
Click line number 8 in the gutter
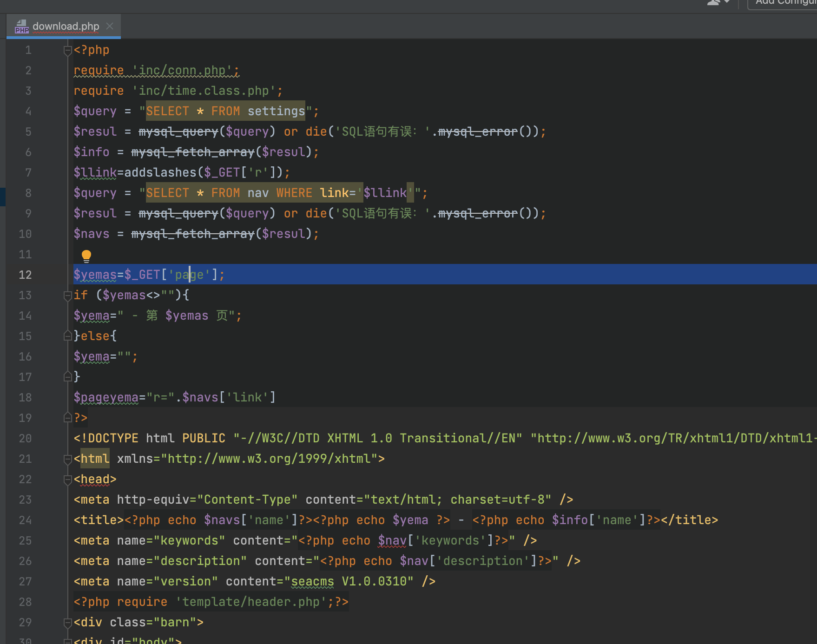28,193
